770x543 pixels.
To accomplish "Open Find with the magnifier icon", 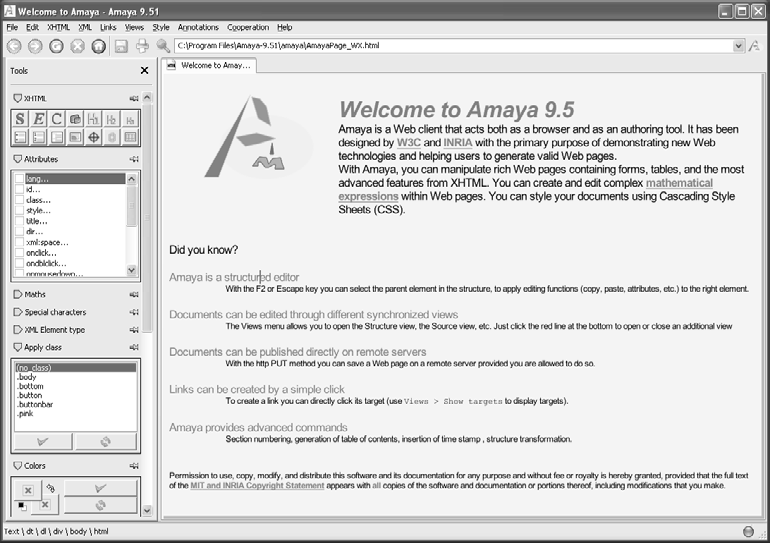I will tap(163, 46).
